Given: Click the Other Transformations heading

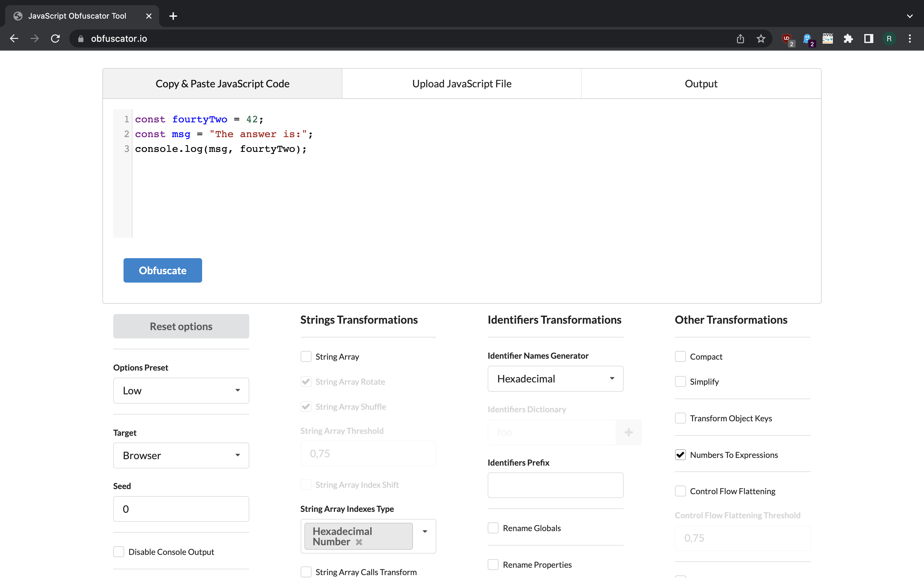Looking at the screenshot, I should (731, 320).
